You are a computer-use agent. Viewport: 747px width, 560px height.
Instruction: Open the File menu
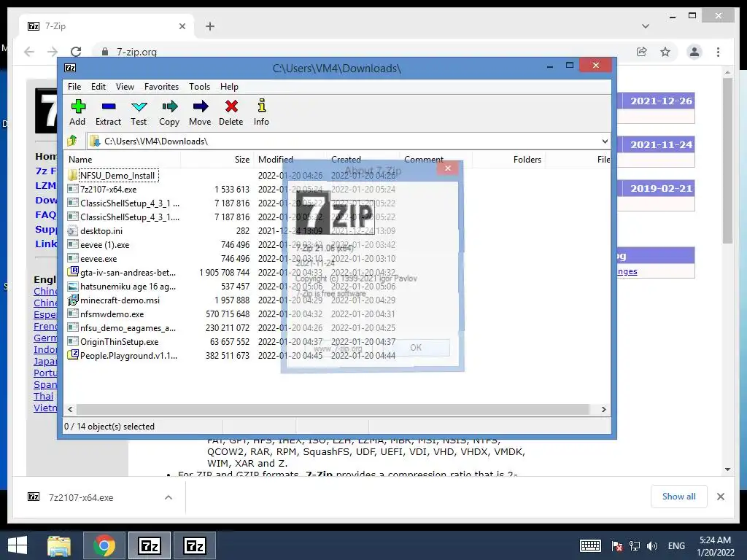point(74,87)
